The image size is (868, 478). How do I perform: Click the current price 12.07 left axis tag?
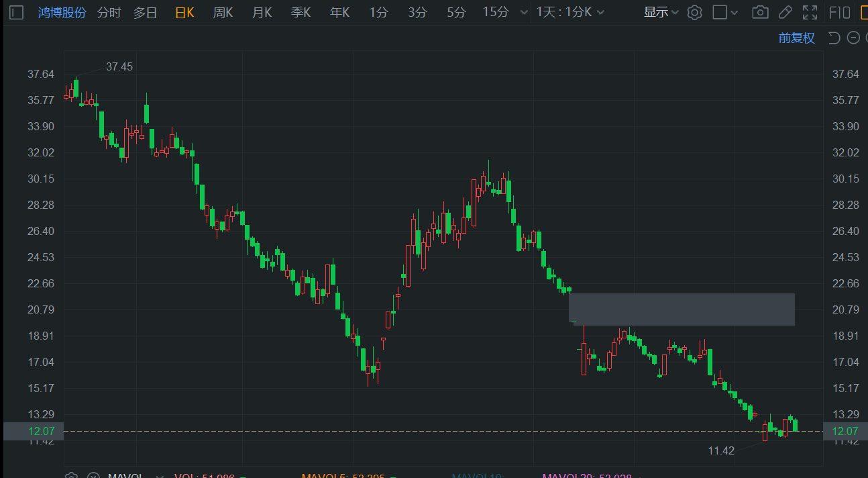[x=34, y=431]
